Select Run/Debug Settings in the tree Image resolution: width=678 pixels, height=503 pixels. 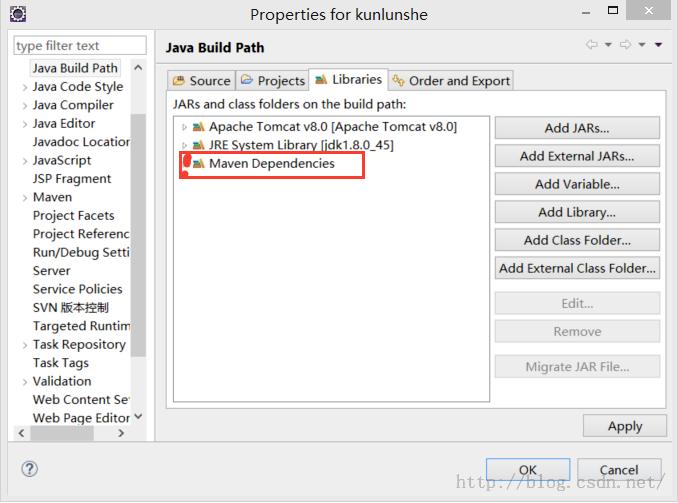81,252
